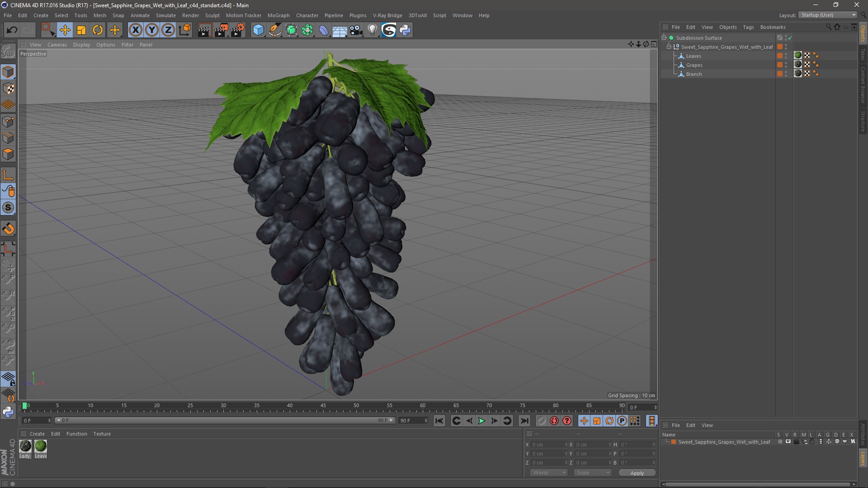Image resolution: width=868 pixels, height=488 pixels.
Task: Select the Lady material thumbnail
Action: [25, 446]
